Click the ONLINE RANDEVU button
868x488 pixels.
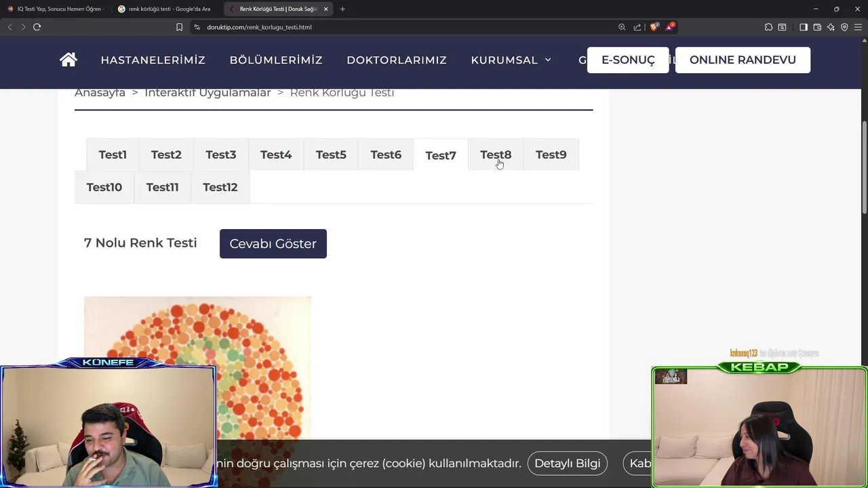(x=743, y=60)
